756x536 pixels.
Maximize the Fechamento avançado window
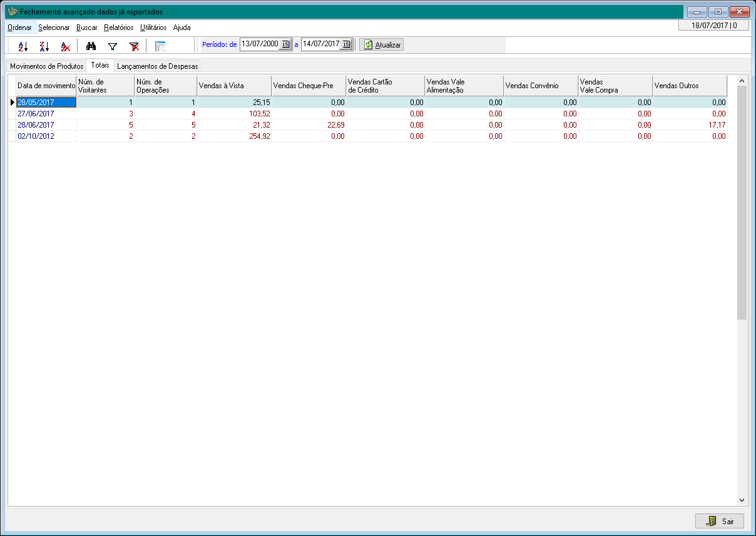[718, 11]
